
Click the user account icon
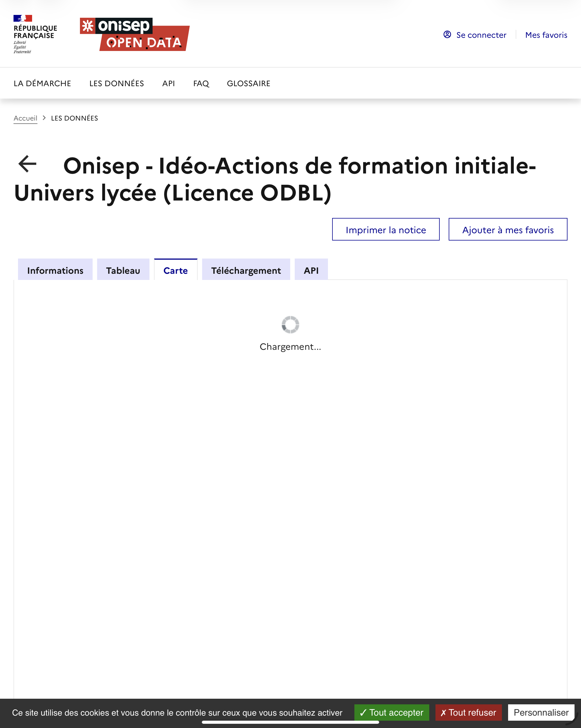click(447, 34)
